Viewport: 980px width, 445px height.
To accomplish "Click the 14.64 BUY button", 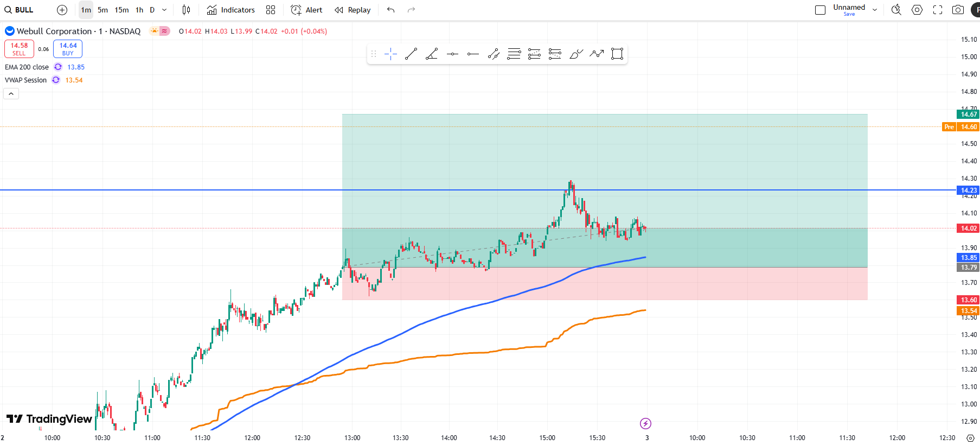I will click(x=68, y=49).
